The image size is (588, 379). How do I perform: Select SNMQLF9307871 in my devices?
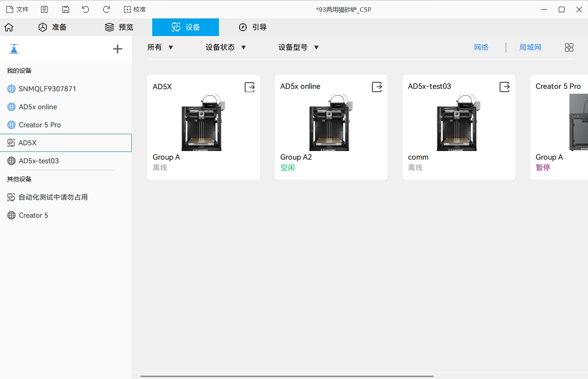[66, 89]
